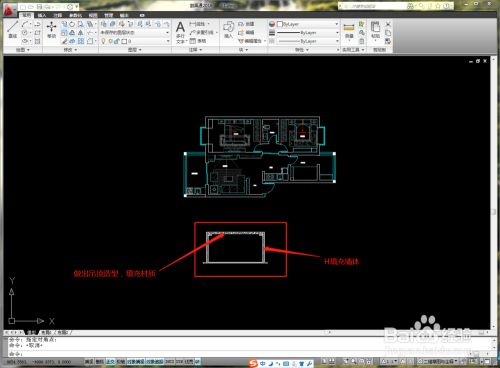Click in the command line input

(x=247, y=354)
